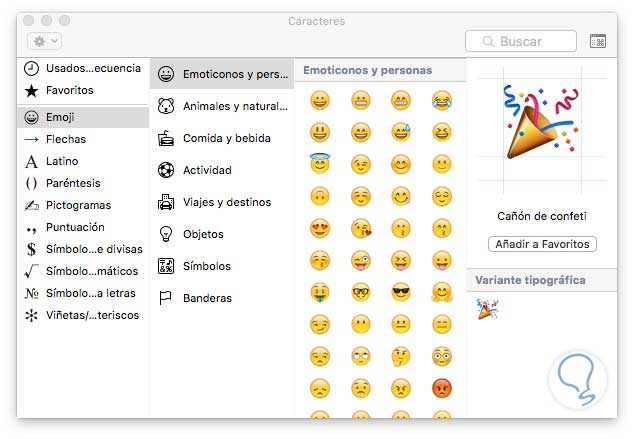Select Favoritos in the sidebar
Image resolution: width=634 pixels, height=439 pixels.
[69, 90]
